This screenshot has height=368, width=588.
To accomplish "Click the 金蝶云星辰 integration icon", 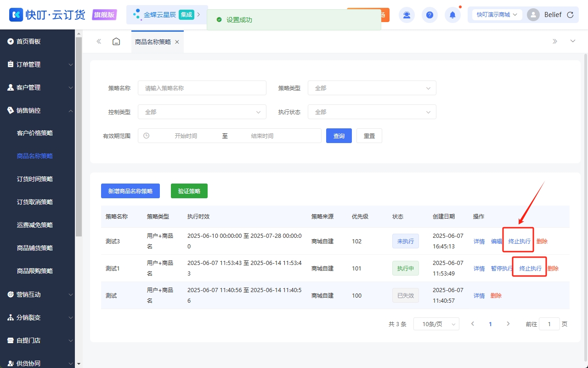I will (x=137, y=15).
